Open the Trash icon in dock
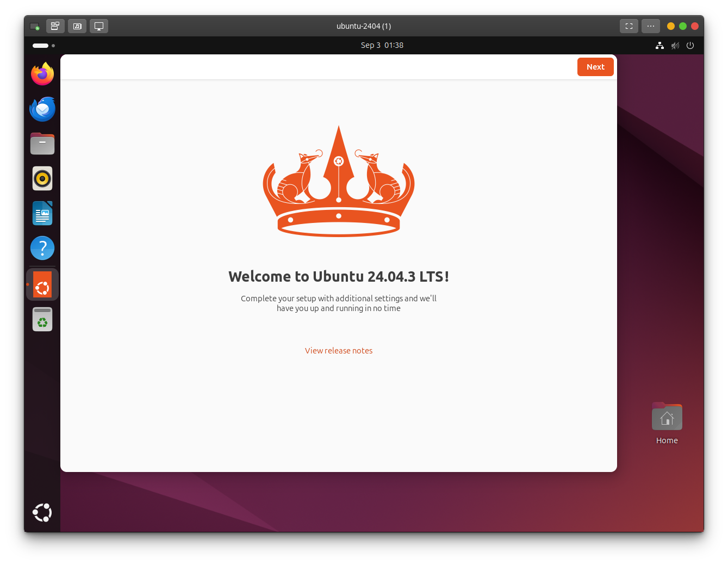Viewport: 728px width, 565px height. click(42, 319)
